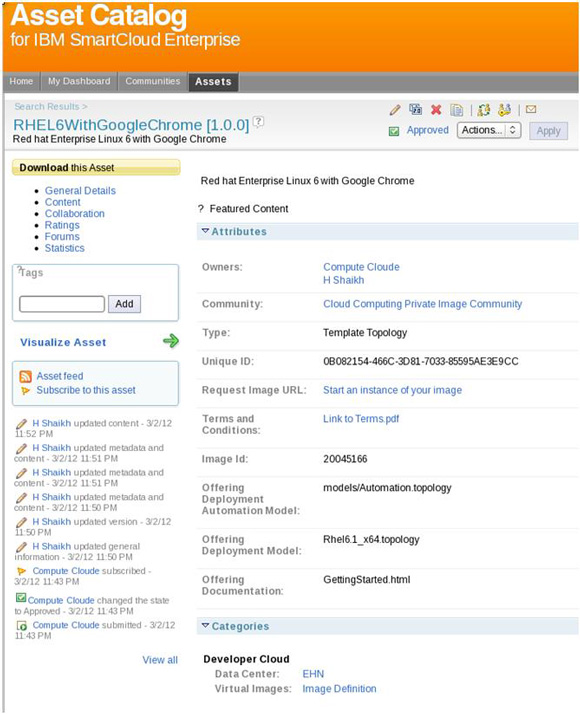Click Start an instance of your image

pyautogui.click(x=392, y=390)
